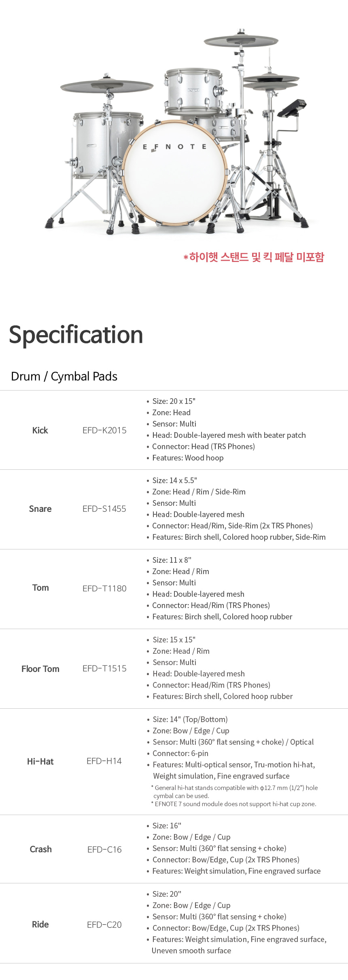Click the red Korean hi-hat stand notice
The image size is (348, 980).
tap(254, 257)
